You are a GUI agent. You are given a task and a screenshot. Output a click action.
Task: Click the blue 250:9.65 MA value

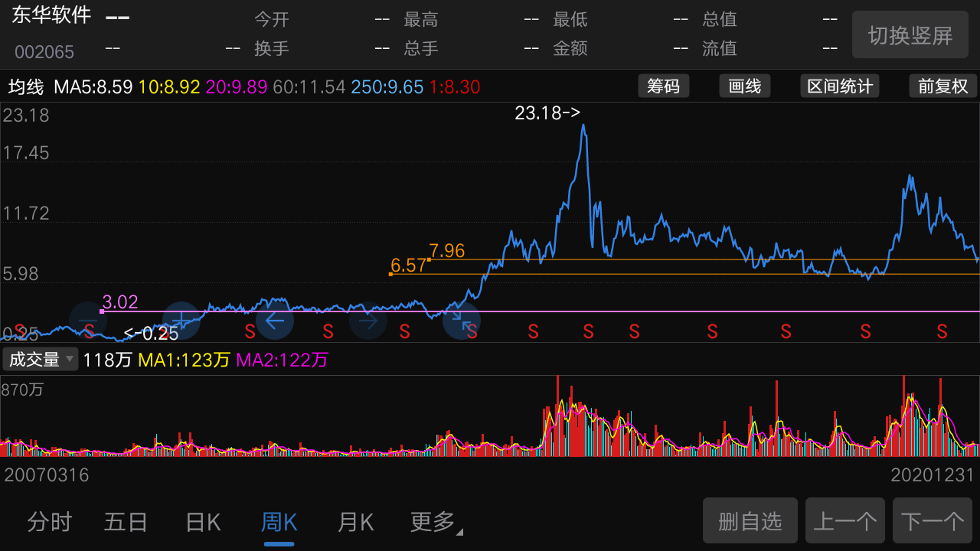tap(387, 86)
